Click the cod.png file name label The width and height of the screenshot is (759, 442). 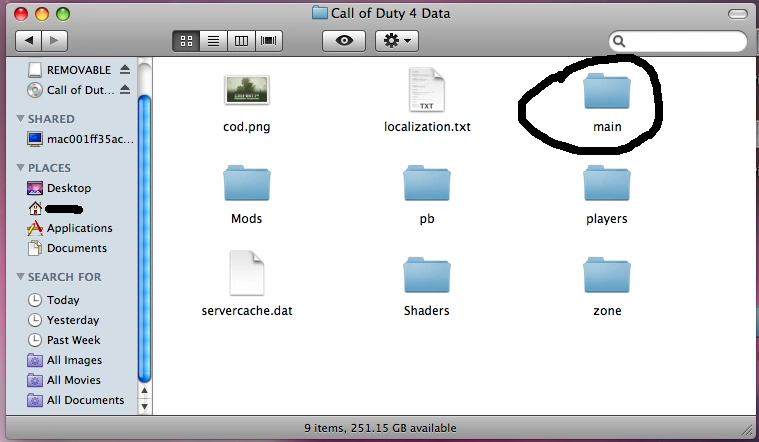coord(247,127)
